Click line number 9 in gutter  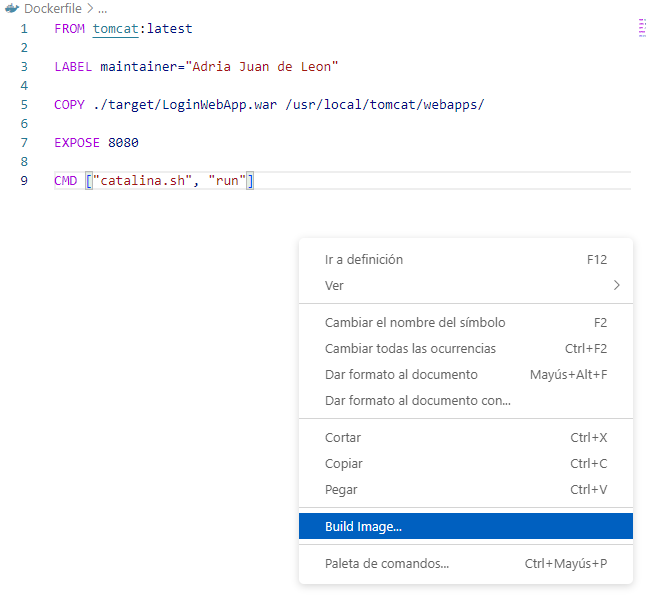[x=24, y=181]
